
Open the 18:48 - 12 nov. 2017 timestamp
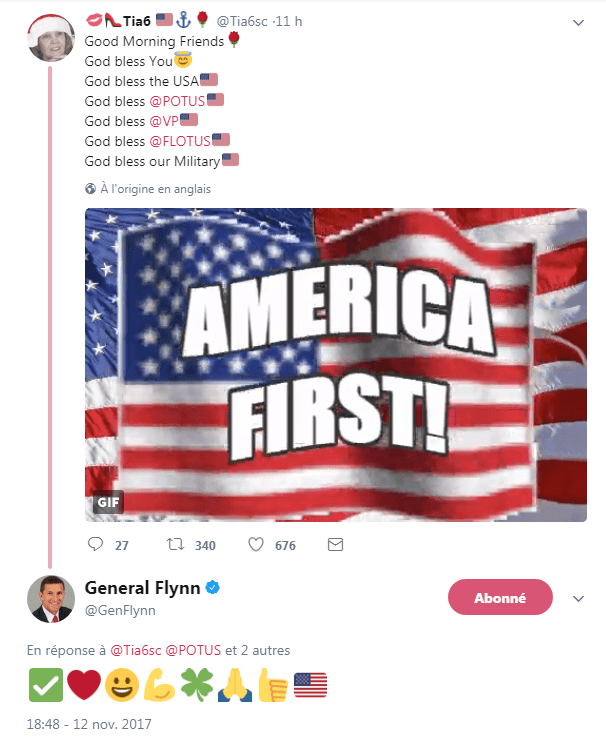(x=88, y=722)
